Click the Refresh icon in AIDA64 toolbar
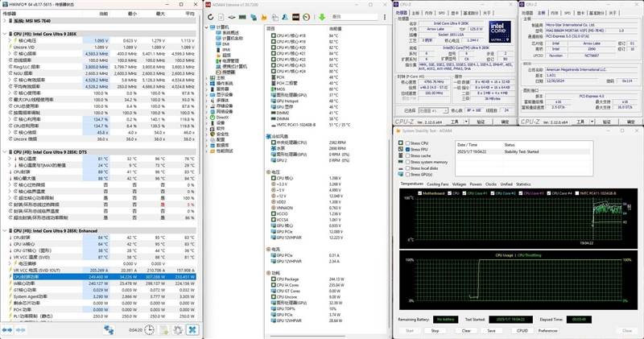The height and width of the screenshot is (339, 644). click(211, 17)
